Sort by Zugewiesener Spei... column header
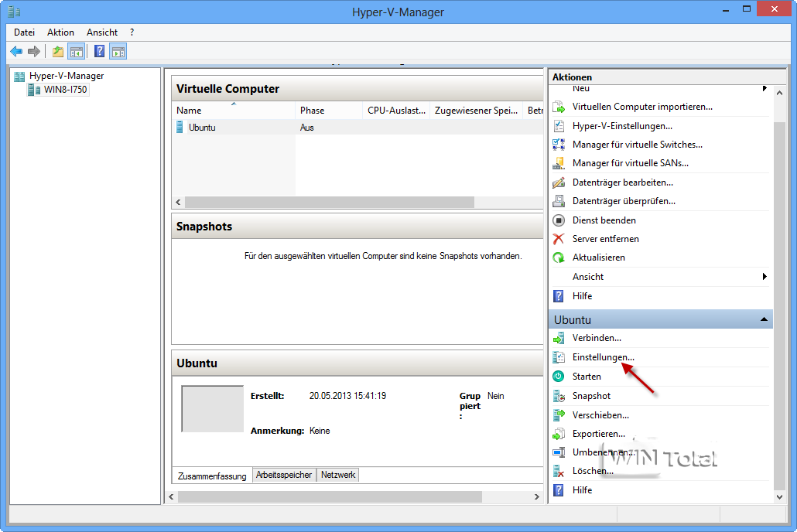This screenshot has width=797, height=532. [477, 111]
